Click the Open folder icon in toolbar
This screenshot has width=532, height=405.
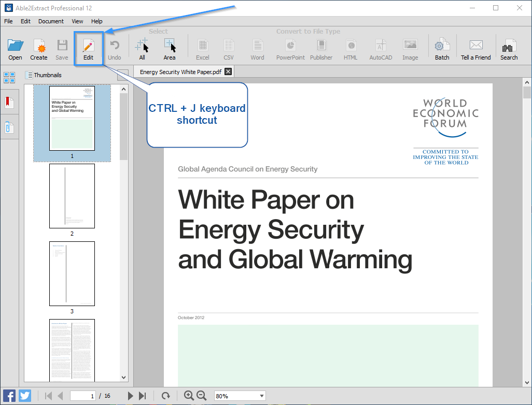[15, 50]
